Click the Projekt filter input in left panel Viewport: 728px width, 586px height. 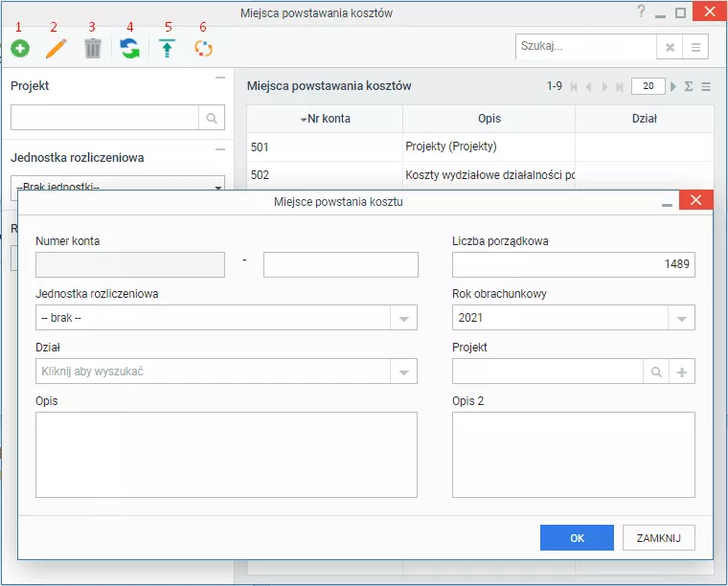pyautogui.click(x=105, y=118)
